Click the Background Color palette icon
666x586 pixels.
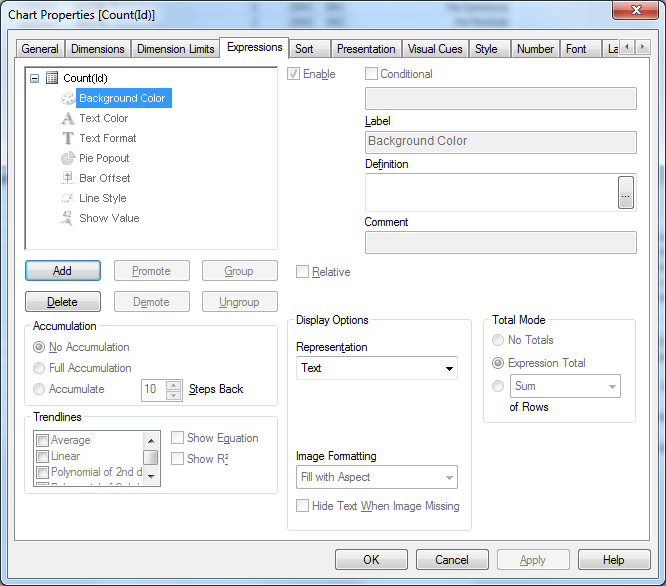(68, 98)
